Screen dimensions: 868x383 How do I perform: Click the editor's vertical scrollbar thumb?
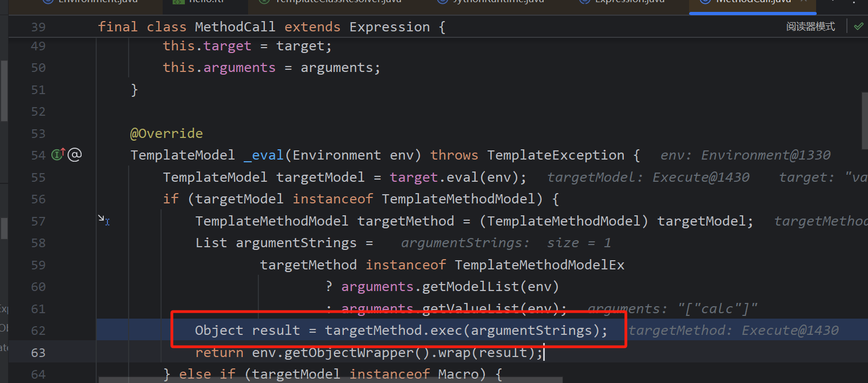(864, 120)
